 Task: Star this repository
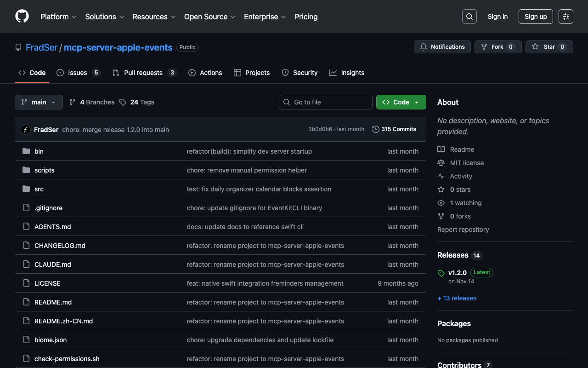tap(549, 47)
